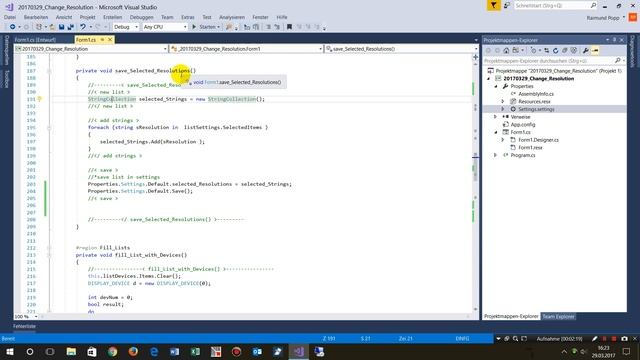The image size is (640, 360).
Task: Click the Refresh icon in Projektmappen-Explorer toolbar
Action: coord(555,51)
